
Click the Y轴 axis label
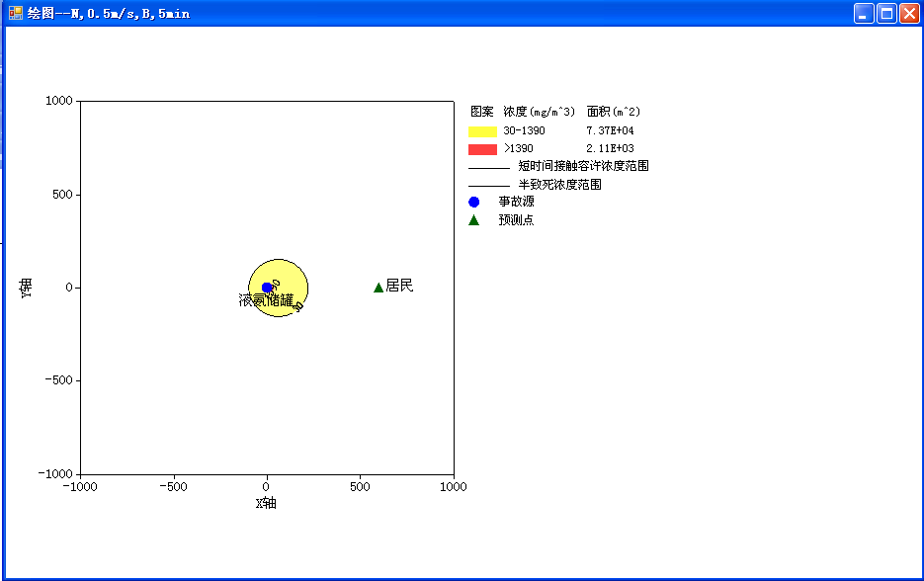coord(26,289)
